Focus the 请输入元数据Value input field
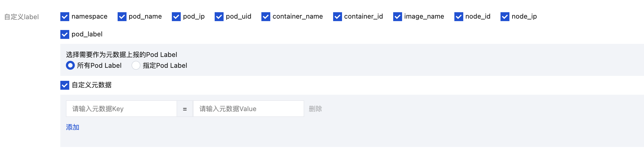644x155 pixels. point(248,109)
